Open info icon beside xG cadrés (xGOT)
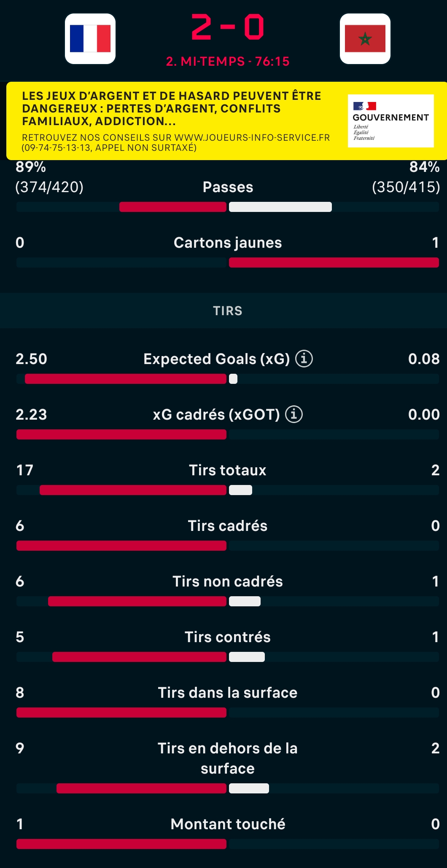The width and height of the screenshot is (447, 868). (x=294, y=414)
